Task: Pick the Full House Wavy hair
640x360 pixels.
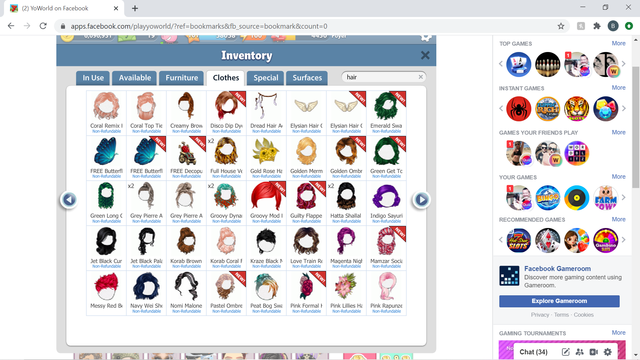Action: (x=226, y=158)
